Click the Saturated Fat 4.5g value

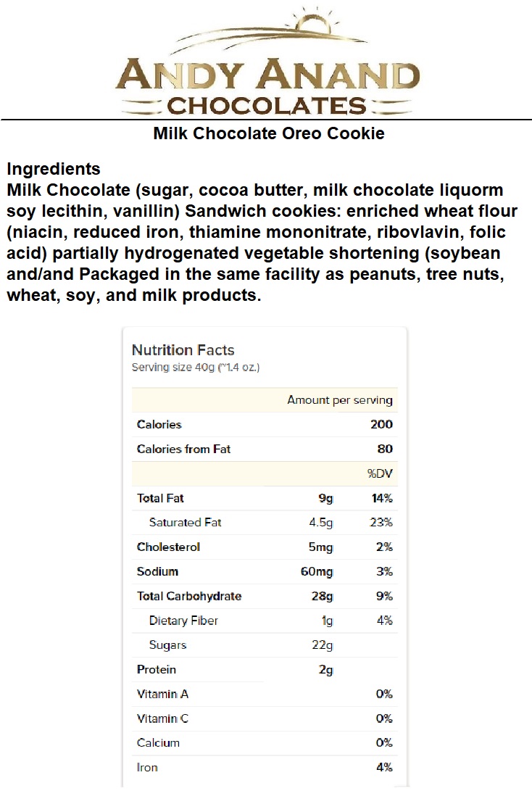[x=321, y=523]
